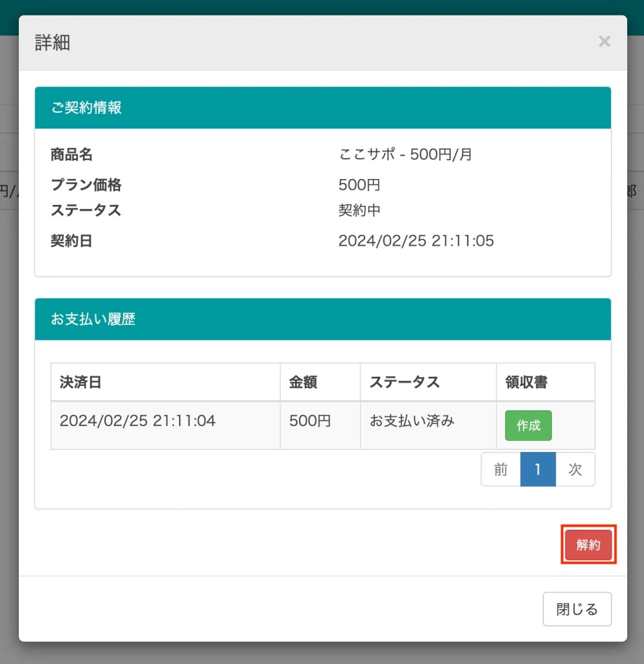
Task: Click the red 解約 button
Action: [x=588, y=545]
